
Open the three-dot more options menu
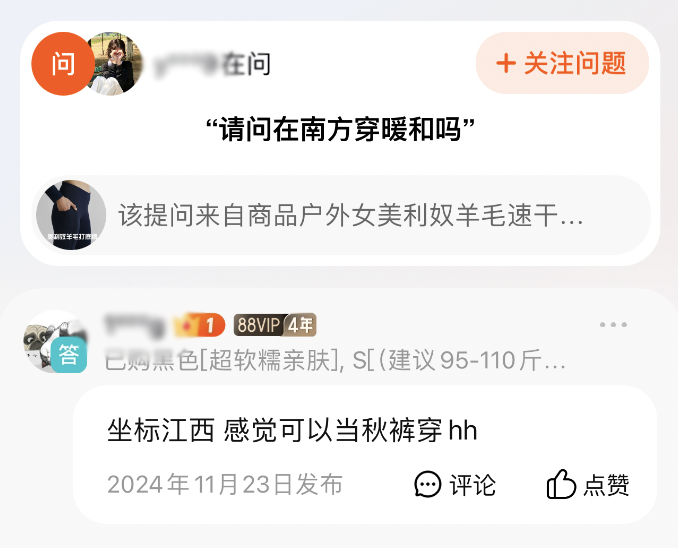pos(613,324)
